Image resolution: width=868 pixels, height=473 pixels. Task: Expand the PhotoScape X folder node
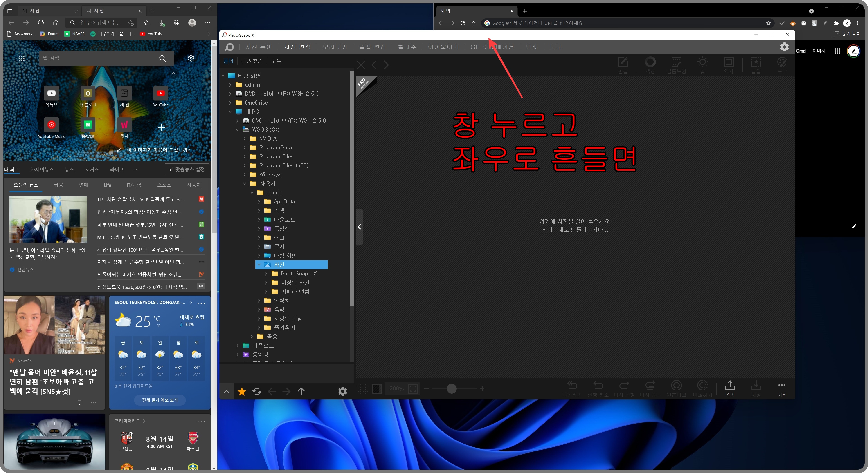[x=266, y=274]
